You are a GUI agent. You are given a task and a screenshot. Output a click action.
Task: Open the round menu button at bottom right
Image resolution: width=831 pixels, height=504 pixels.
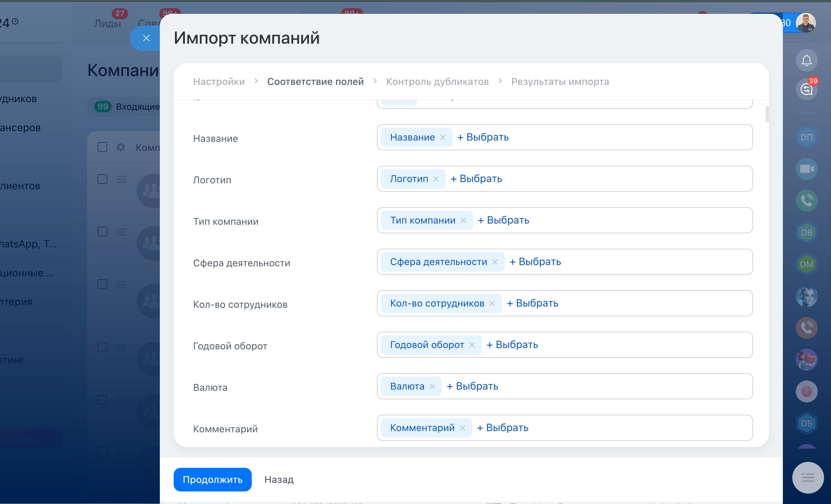808,477
